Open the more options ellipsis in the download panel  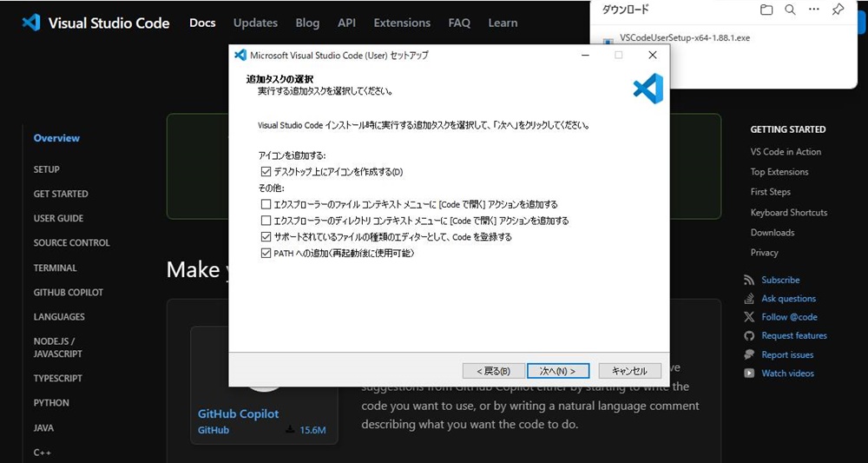pos(814,10)
